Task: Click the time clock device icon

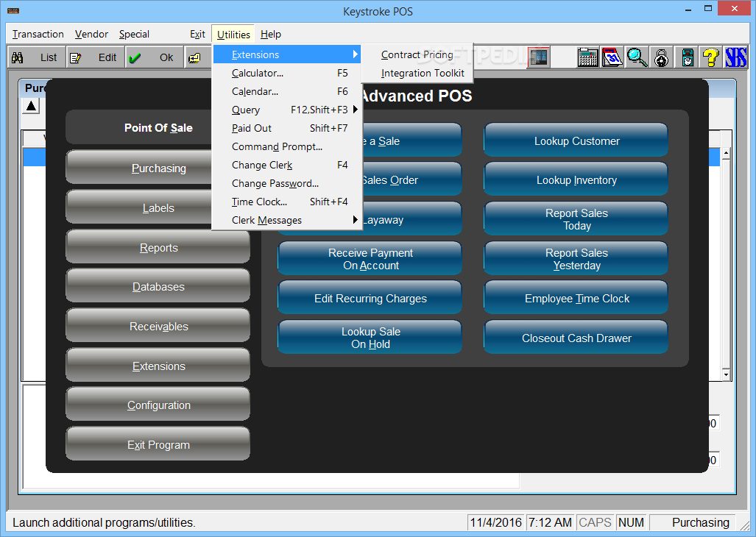Action: tap(687, 57)
